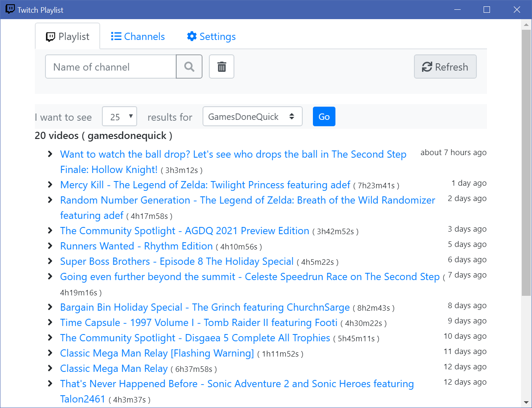
Task: Click the '1 day ago' timestamp
Action: [469, 183]
